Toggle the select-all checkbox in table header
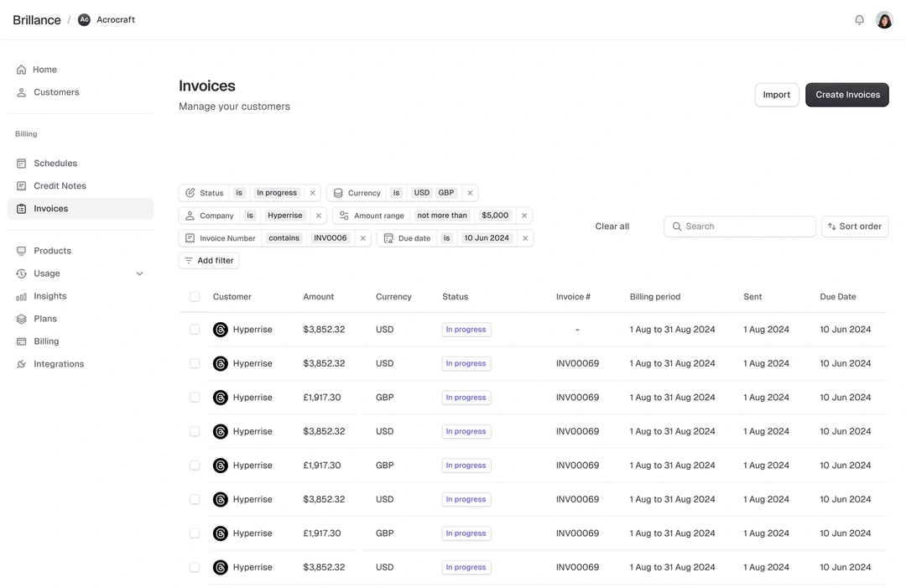The height and width of the screenshot is (588, 906). 195,297
